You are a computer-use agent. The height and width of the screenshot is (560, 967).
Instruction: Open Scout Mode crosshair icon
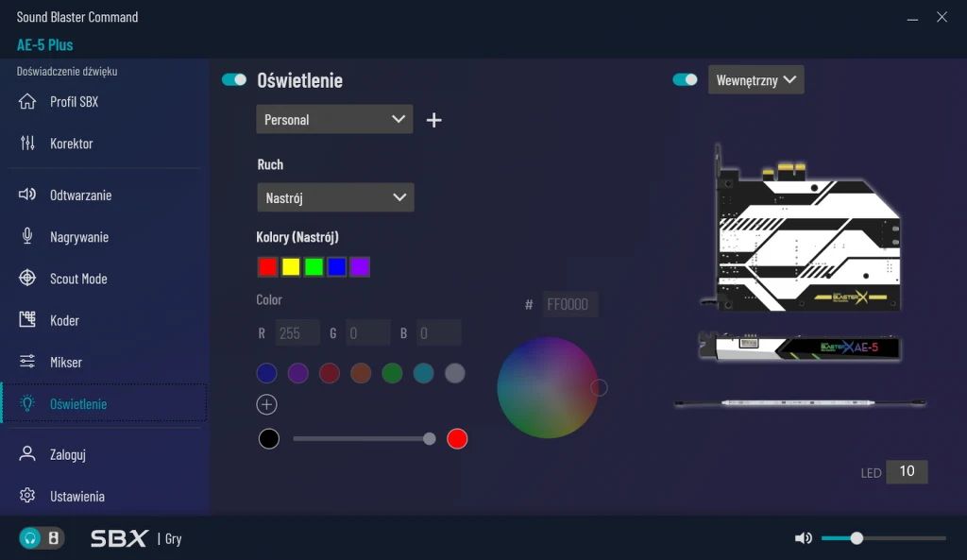pyautogui.click(x=27, y=279)
